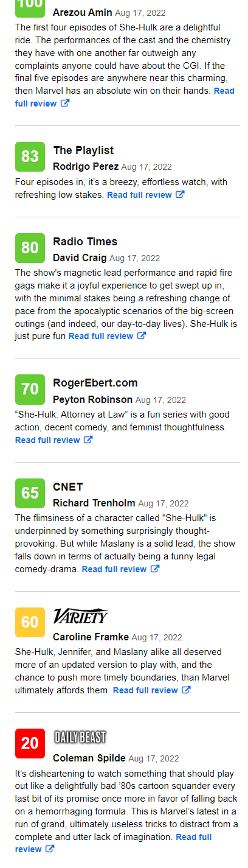Click external link icon in RogerEbert.com review
Viewport: 248px width, 868px height.
[x=88, y=440]
